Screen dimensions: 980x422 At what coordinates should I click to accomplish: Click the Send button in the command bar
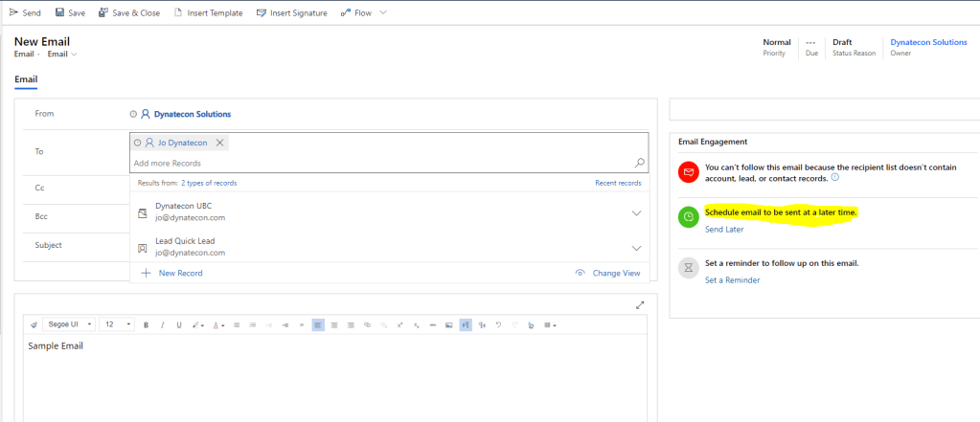pos(25,12)
